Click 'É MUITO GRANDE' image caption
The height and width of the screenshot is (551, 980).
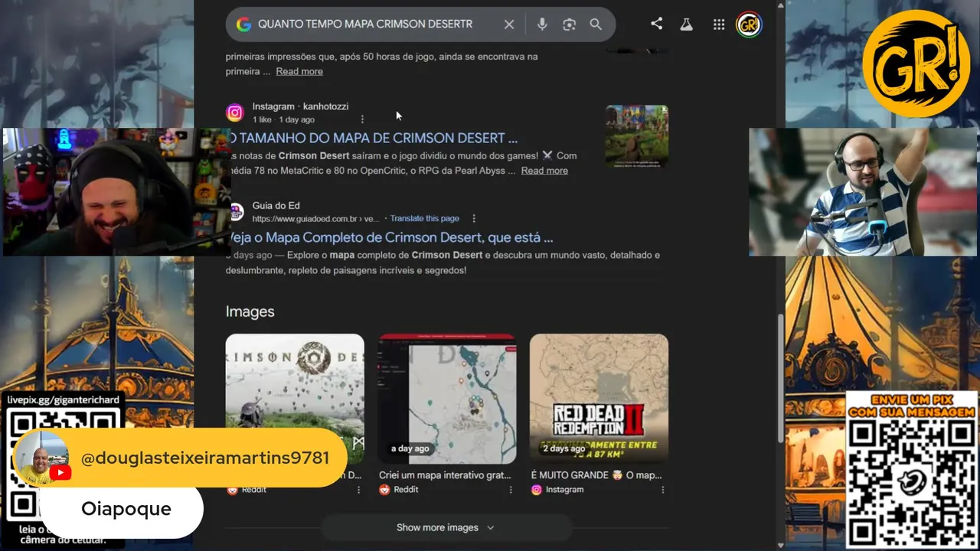596,475
